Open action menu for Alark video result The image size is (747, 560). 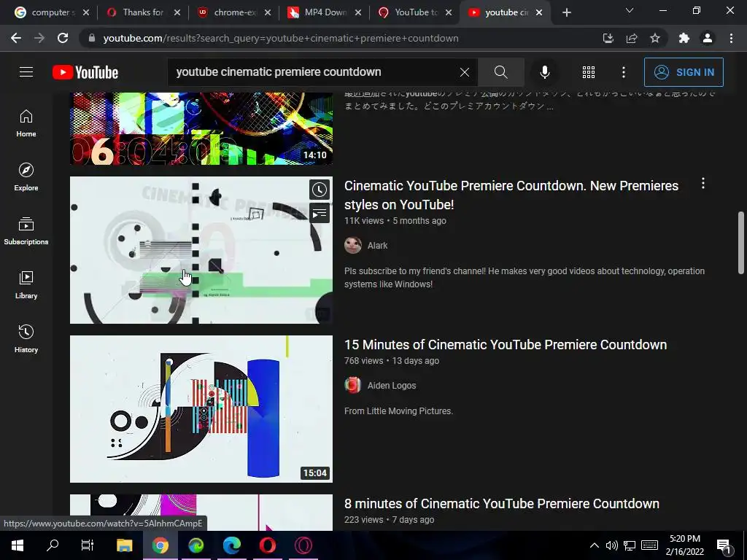click(x=703, y=183)
